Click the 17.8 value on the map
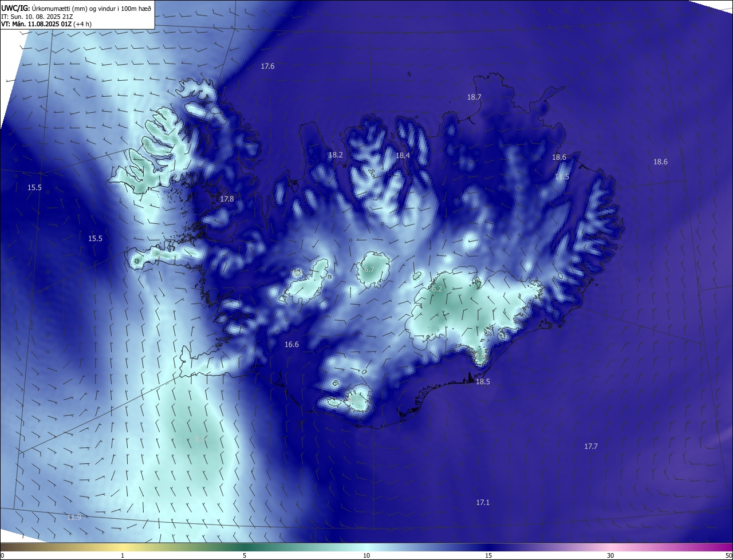The width and height of the screenshot is (733, 560). [227, 199]
